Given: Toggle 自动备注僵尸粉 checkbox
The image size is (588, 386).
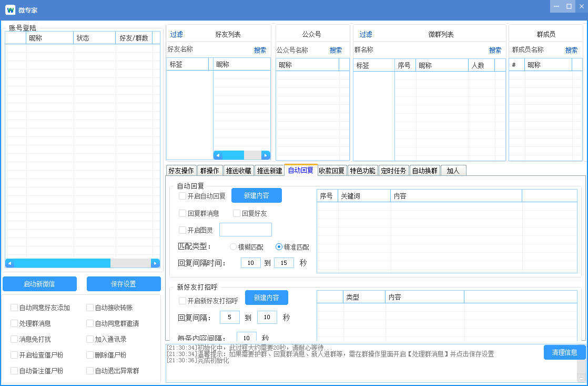Looking at the screenshot, I should tap(14, 371).
